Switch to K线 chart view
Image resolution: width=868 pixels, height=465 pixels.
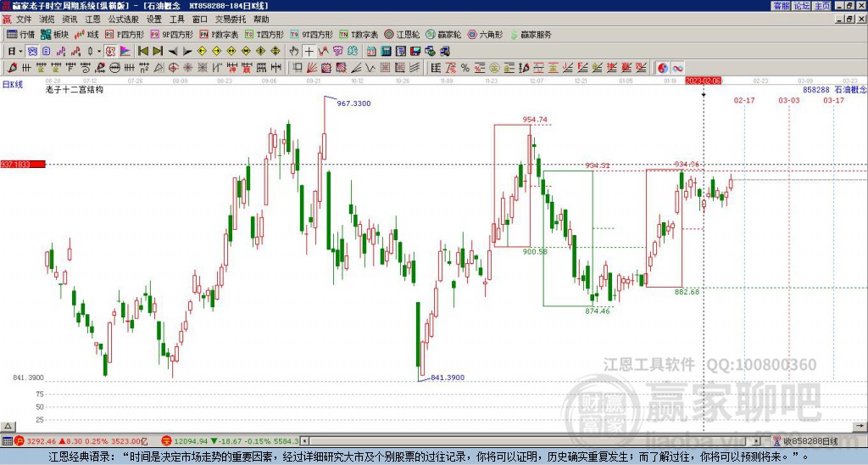[86, 34]
